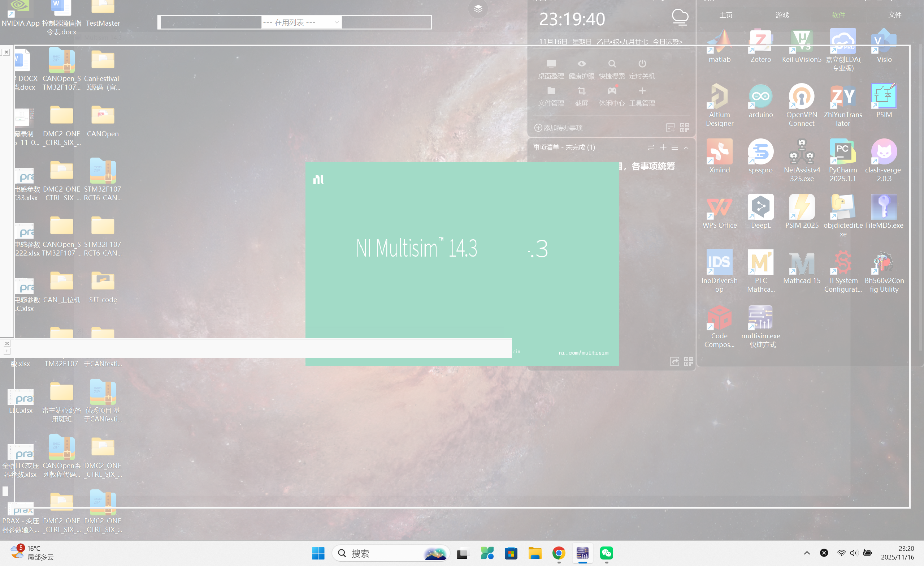The width and height of the screenshot is (924, 566).
Task: Toggle the 健康护眼 eye protection mode
Action: [581, 64]
